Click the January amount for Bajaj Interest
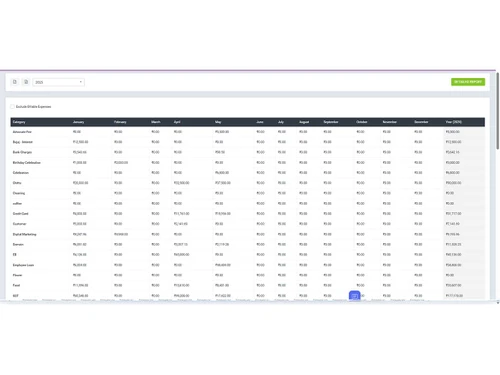 [81, 142]
